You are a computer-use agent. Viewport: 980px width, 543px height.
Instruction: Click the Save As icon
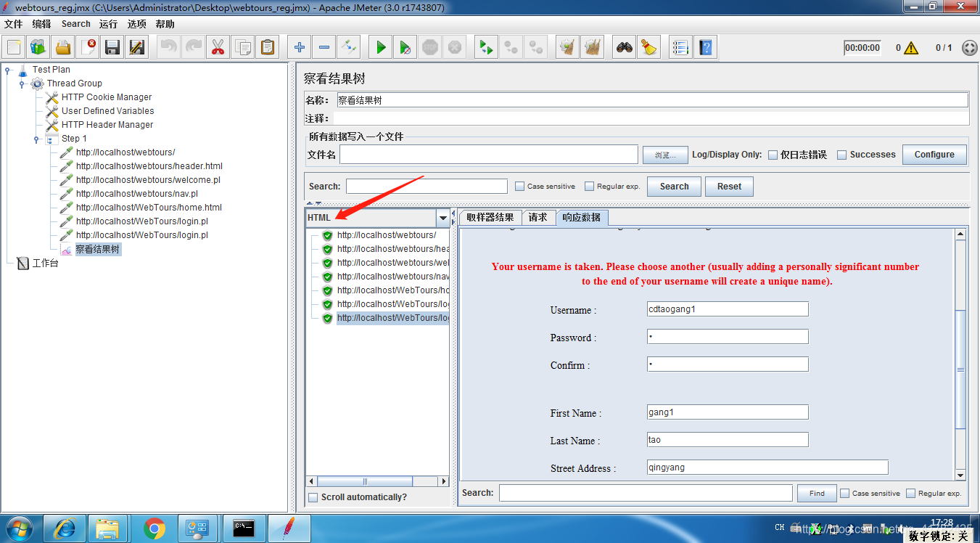pyautogui.click(x=137, y=48)
